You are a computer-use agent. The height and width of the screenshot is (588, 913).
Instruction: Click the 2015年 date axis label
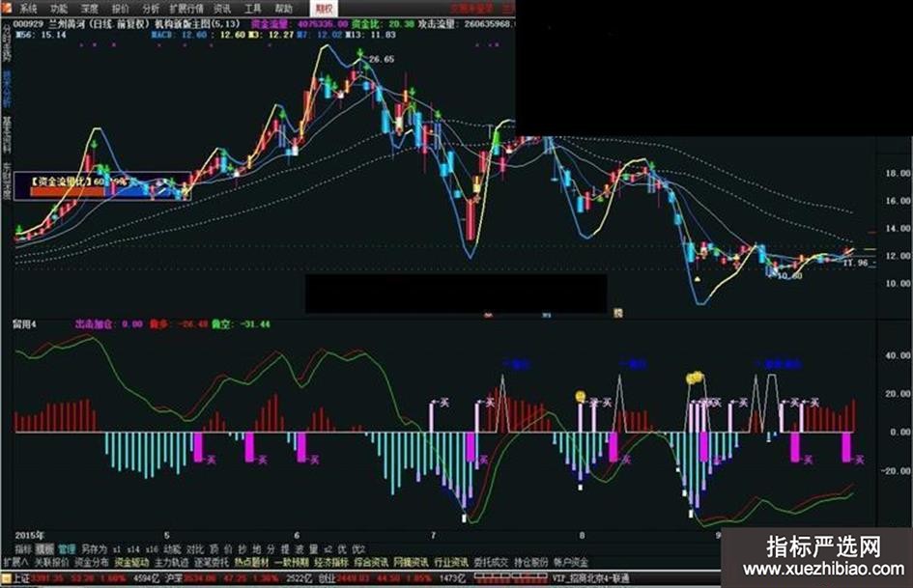tap(30, 535)
